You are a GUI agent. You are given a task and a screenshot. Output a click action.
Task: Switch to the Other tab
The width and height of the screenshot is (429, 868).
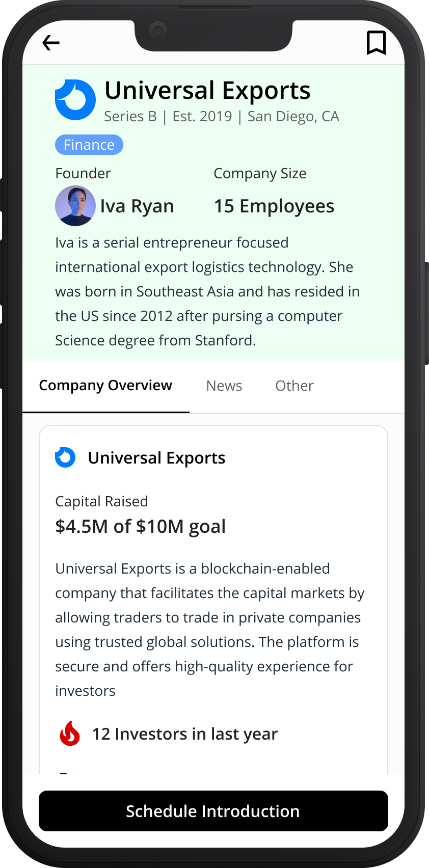(294, 386)
